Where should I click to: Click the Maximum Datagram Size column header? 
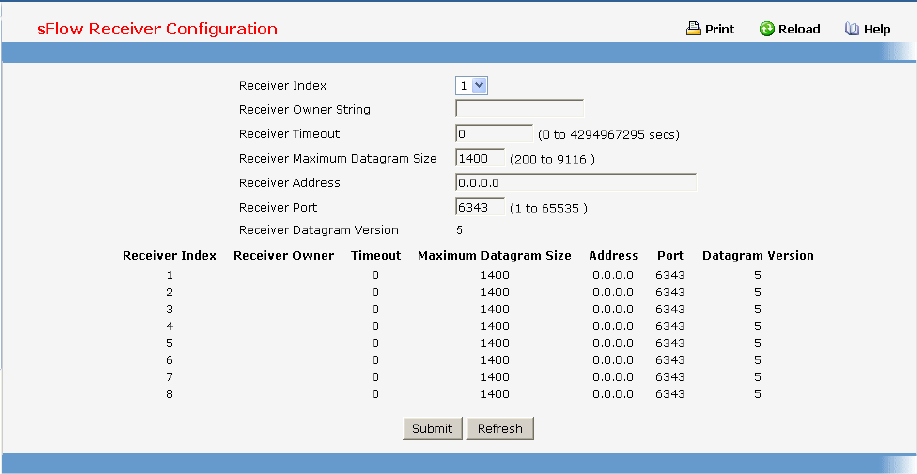tap(494, 256)
